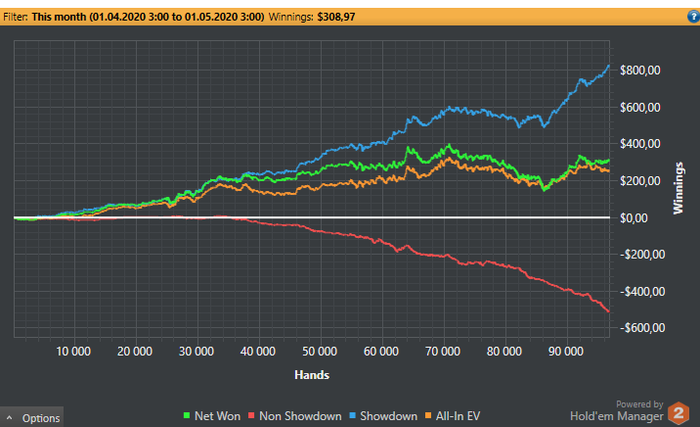Screen dimensions: 700x427
Task: Click the Powered by text
Action: tap(640, 404)
